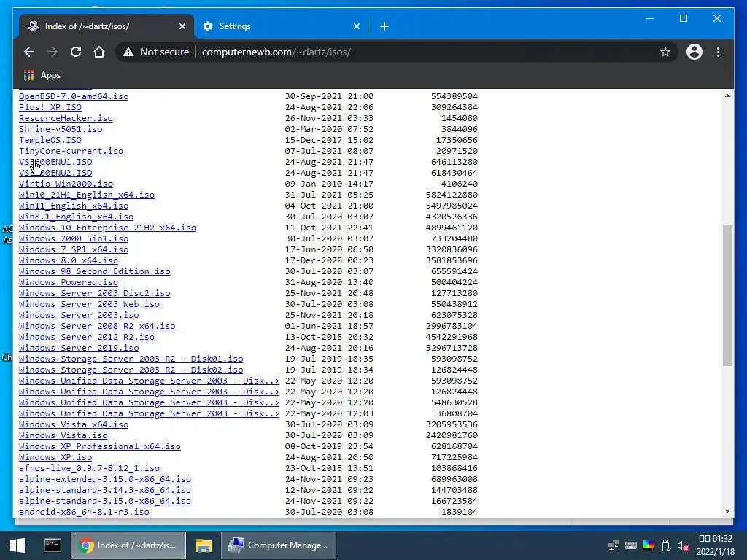Open the Chrome profile avatar icon
This screenshot has height=560, width=747.
point(694,52)
